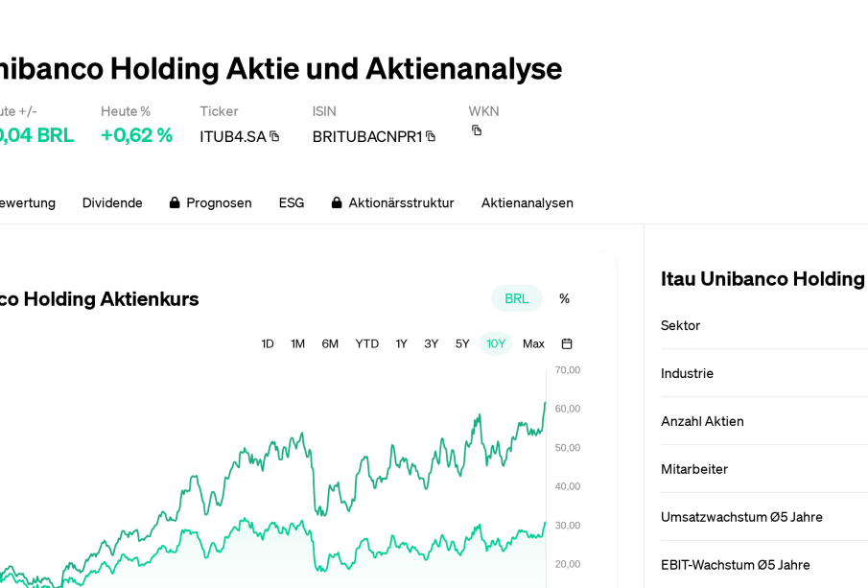Open the Dividende tab
Viewport: 868px width, 588px height.
pyautogui.click(x=112, y=202)
